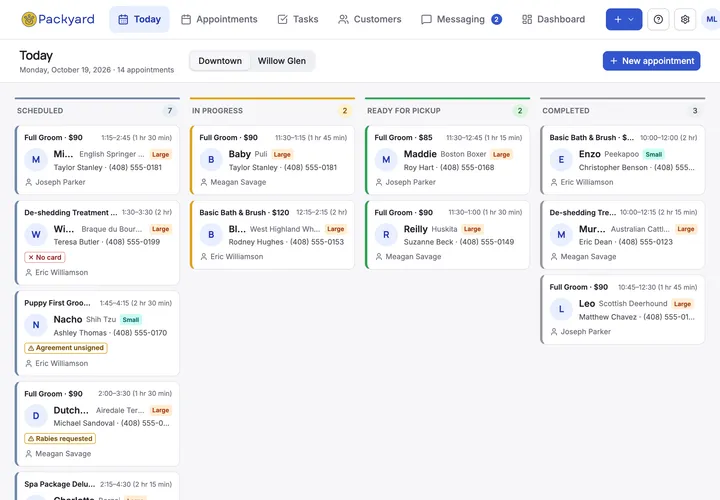Click the In Progress count badge
720x500 pixels.
[x=345, y=111]
